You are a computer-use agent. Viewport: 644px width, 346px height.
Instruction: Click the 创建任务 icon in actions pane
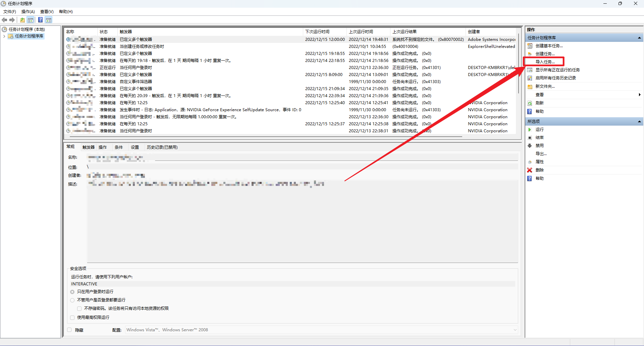[x=530, y=54]
